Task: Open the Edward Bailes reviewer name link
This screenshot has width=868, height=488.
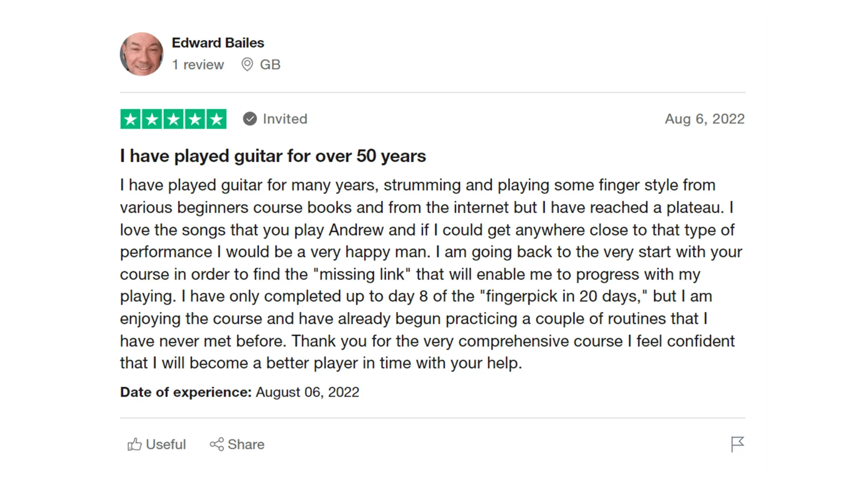Action: point(218,43)
